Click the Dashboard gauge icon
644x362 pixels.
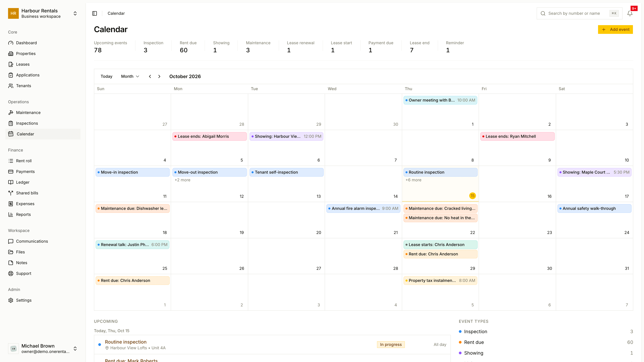click(x=11, y=43)
